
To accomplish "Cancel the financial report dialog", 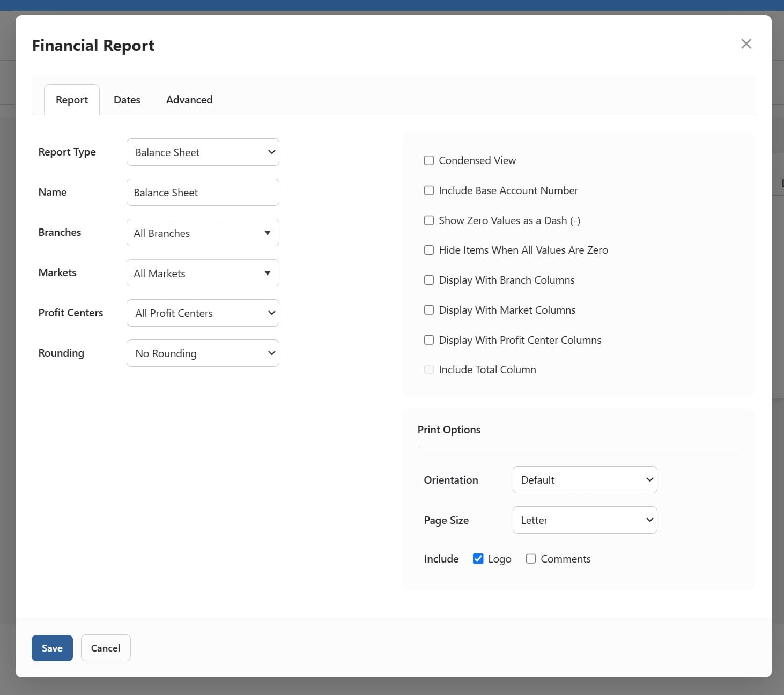I will 106,648.
